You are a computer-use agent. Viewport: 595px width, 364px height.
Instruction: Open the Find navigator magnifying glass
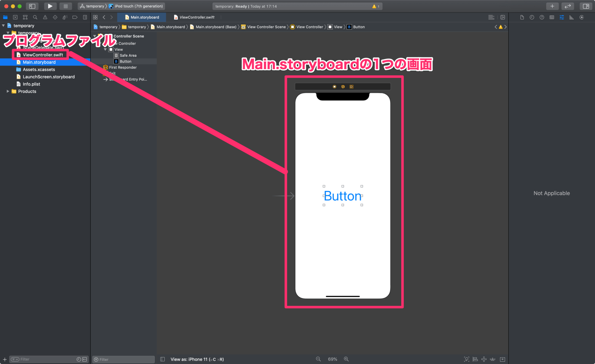pos(35,17)
